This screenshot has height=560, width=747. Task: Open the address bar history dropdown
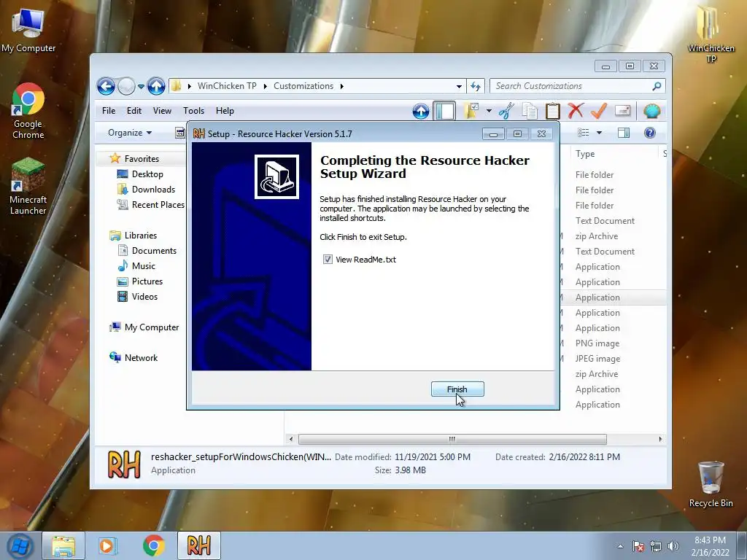pyautogui.click(x=459, y=86)
